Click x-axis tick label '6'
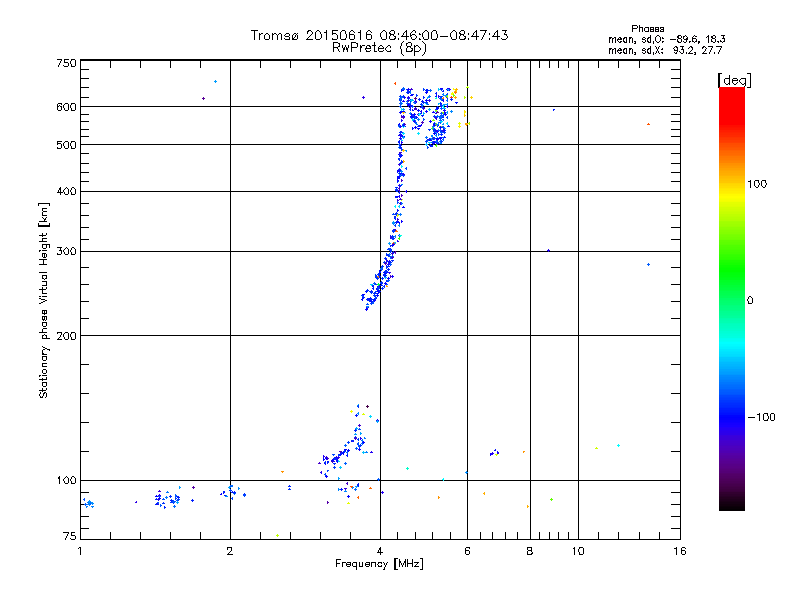 tap(467, 551)
